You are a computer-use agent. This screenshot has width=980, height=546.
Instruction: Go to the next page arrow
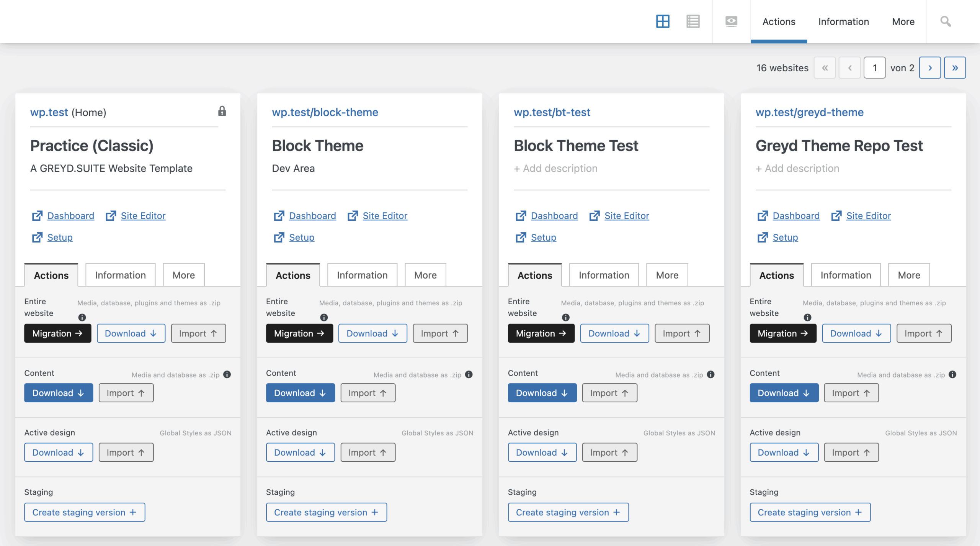[x=930, y=68]
